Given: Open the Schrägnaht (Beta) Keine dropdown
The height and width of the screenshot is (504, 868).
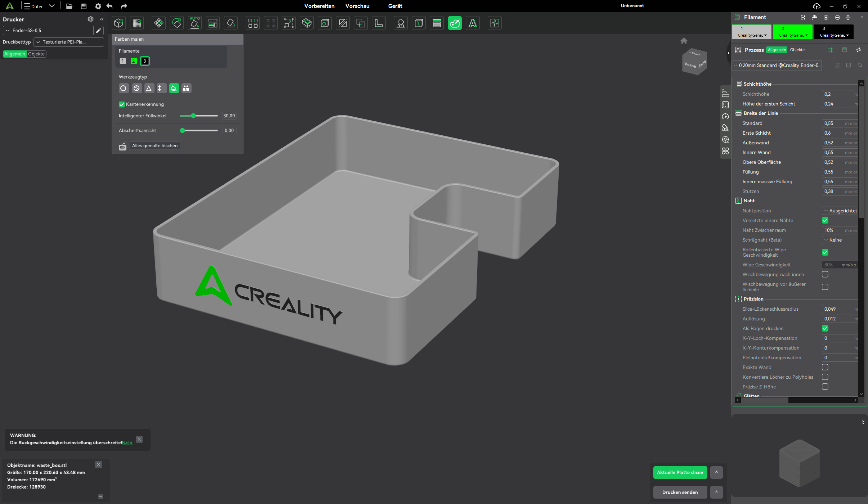Looking at the screenshot, I should click(840, 240).
